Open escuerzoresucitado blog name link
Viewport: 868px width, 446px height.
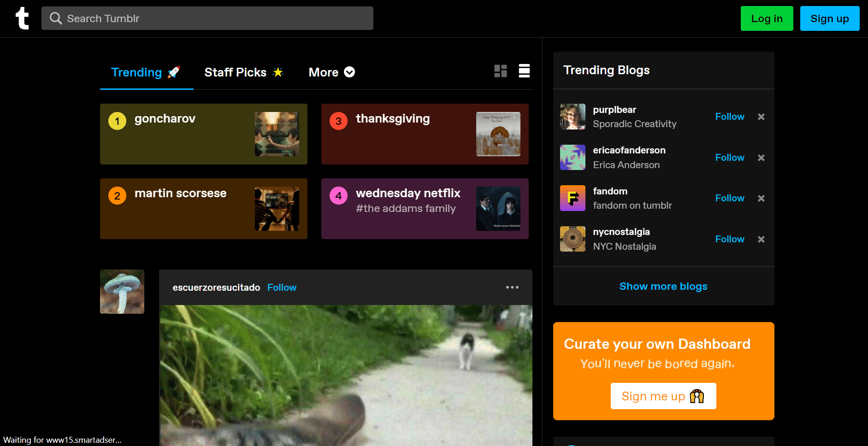tap(216, 288)
